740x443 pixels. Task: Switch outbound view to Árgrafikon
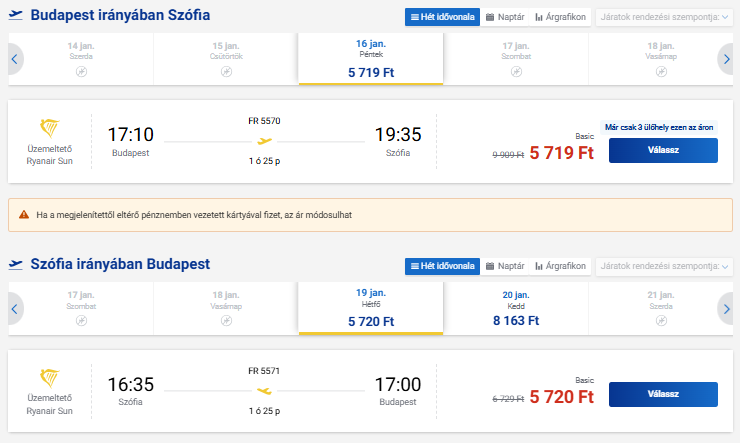(x=559, y=17)
